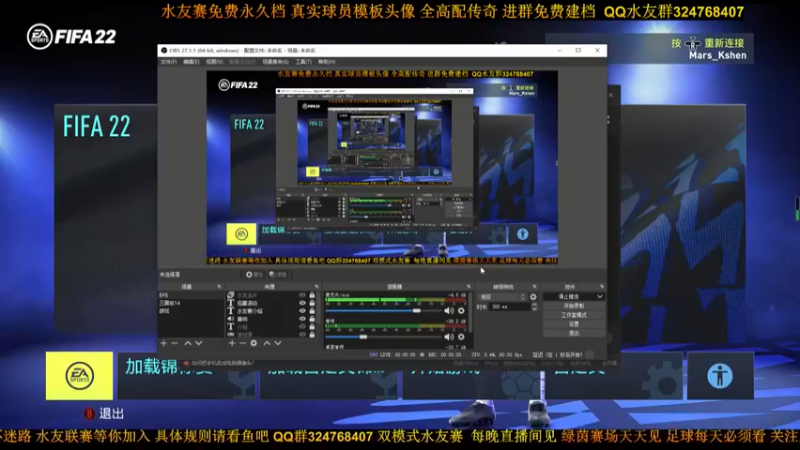This screenshot has width=800, height=450.
Task: Open 麦克风/Aux channel settings gear
Action: coord(461,310)
